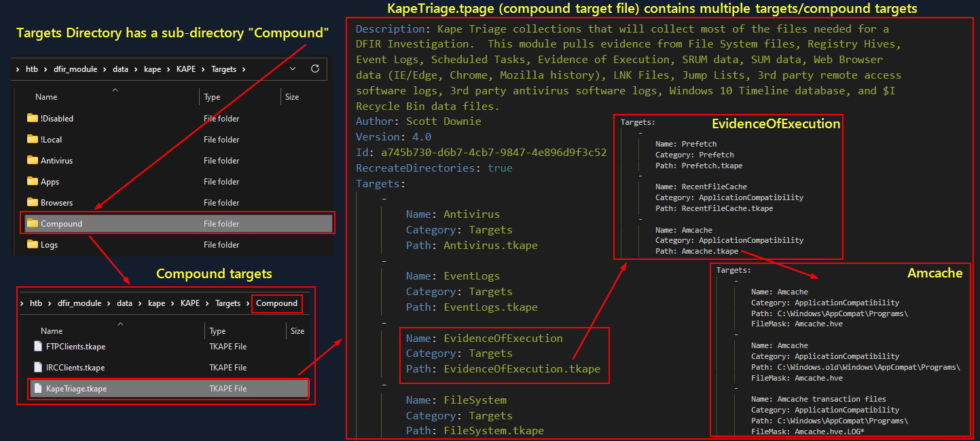The image size is (980, 441).
Task: Sort by Type in Compound window
Action: pyautogui.click(x=217, y=331)
